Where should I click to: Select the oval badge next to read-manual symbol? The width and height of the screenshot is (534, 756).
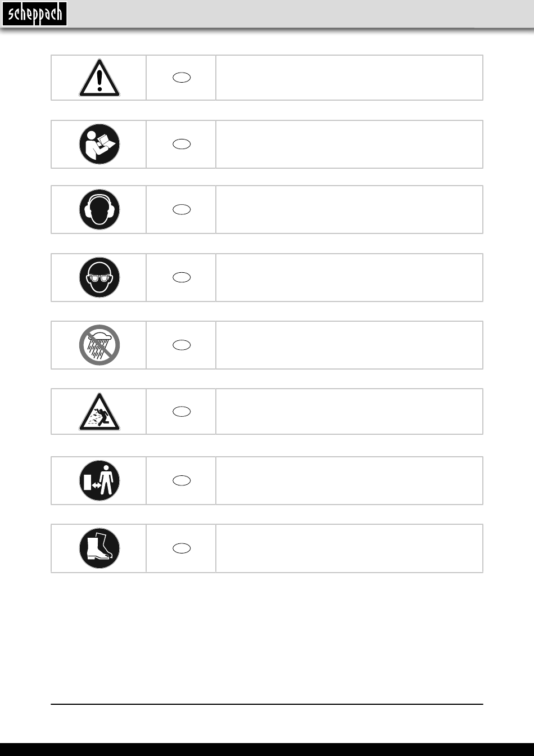(182, 144)
